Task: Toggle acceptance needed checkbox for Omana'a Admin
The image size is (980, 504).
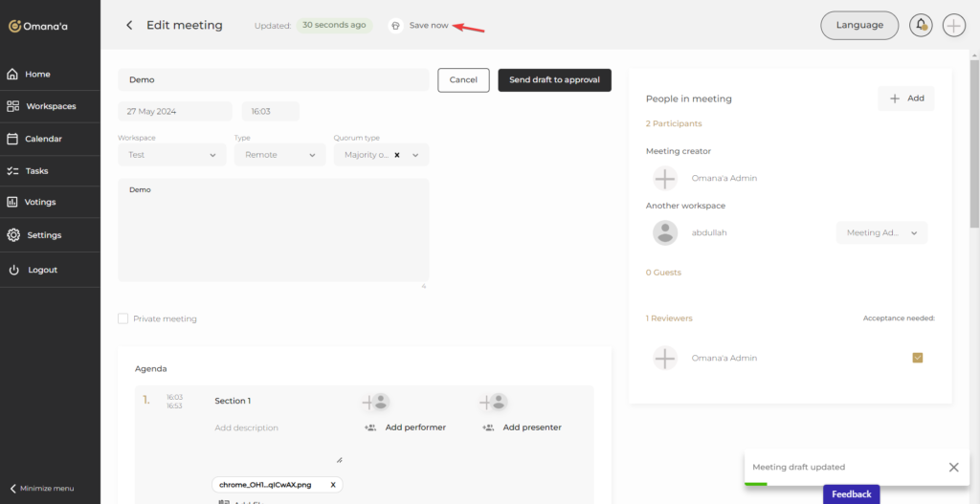Action: click(918, 358)
